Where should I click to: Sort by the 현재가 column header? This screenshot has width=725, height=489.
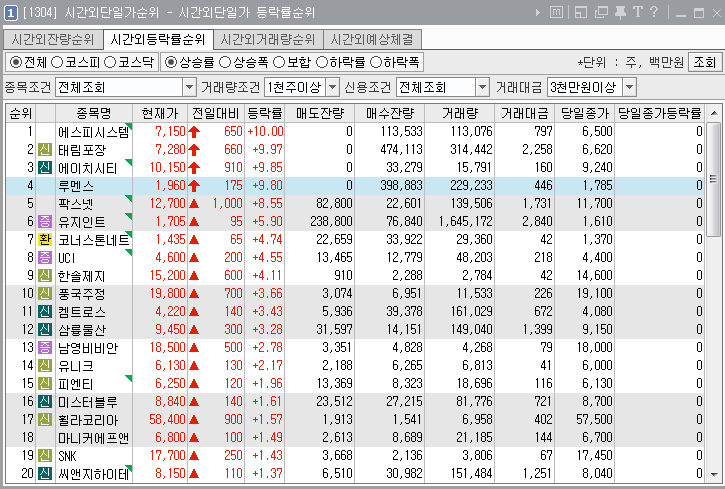(160, 113)
